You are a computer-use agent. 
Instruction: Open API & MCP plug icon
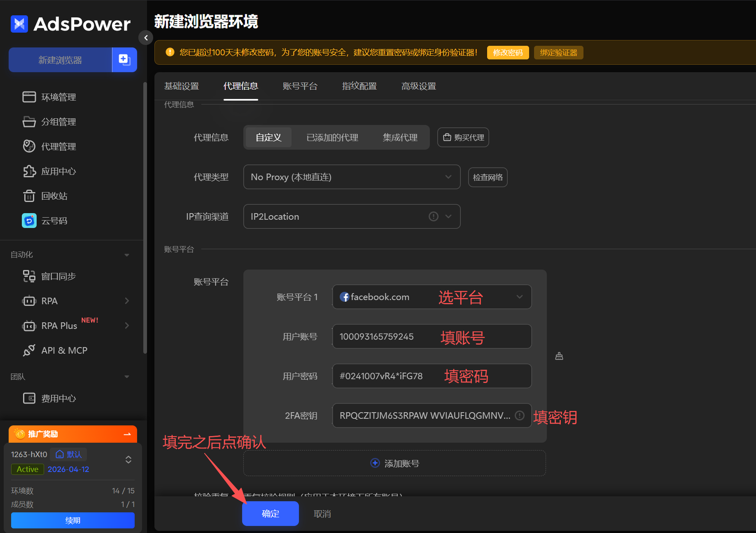point(29,350)
